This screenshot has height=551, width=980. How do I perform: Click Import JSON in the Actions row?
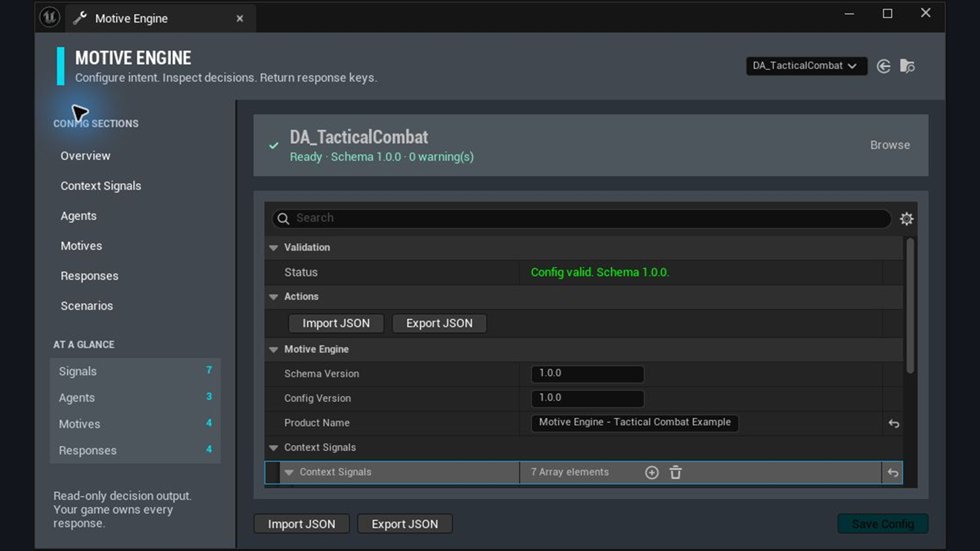(x=336, y=323)
